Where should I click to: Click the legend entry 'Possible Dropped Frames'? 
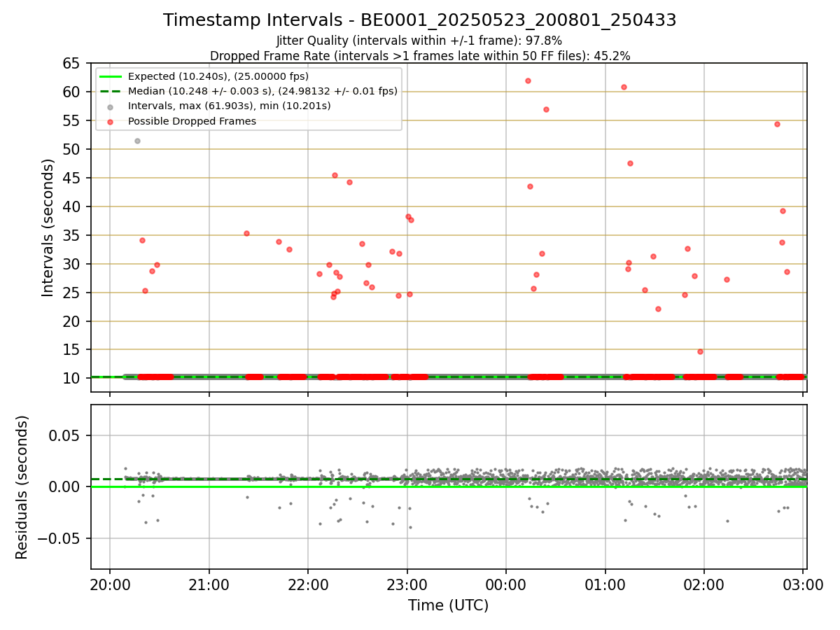pos(192,121)
